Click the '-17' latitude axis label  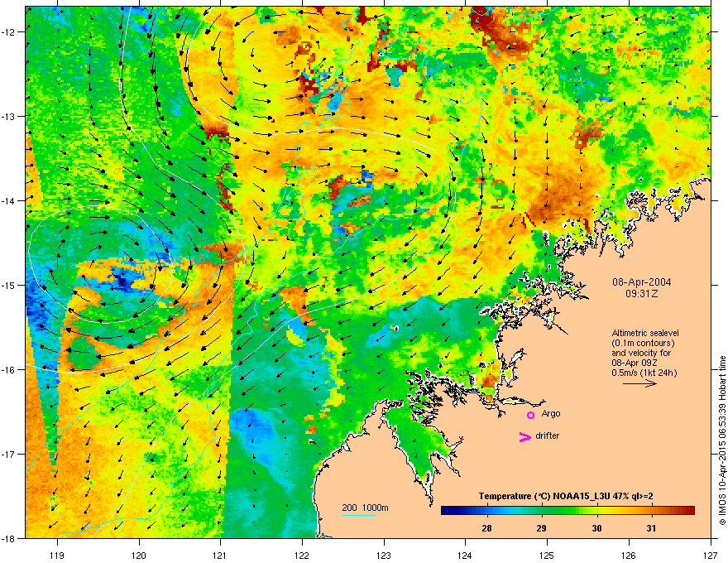(9, 454)
